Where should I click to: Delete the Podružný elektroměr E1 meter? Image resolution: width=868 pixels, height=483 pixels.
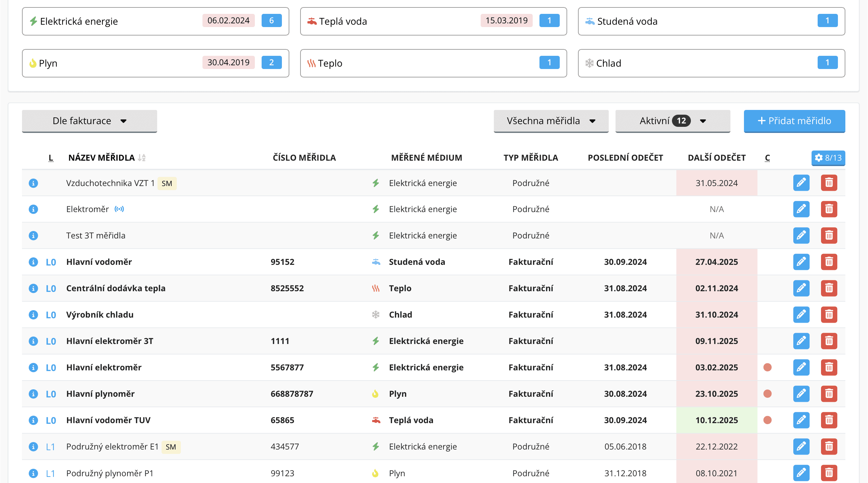click(829, 446)
